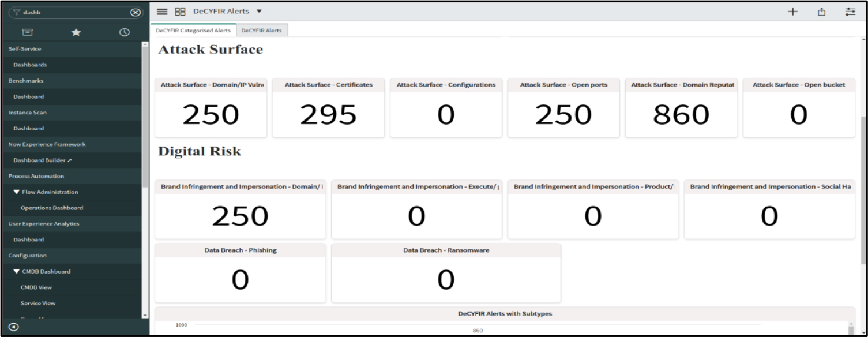Switch to the DeCYFIR Alerts tab
This screenshot has width=868, height=337.
(x=262, y=30)
